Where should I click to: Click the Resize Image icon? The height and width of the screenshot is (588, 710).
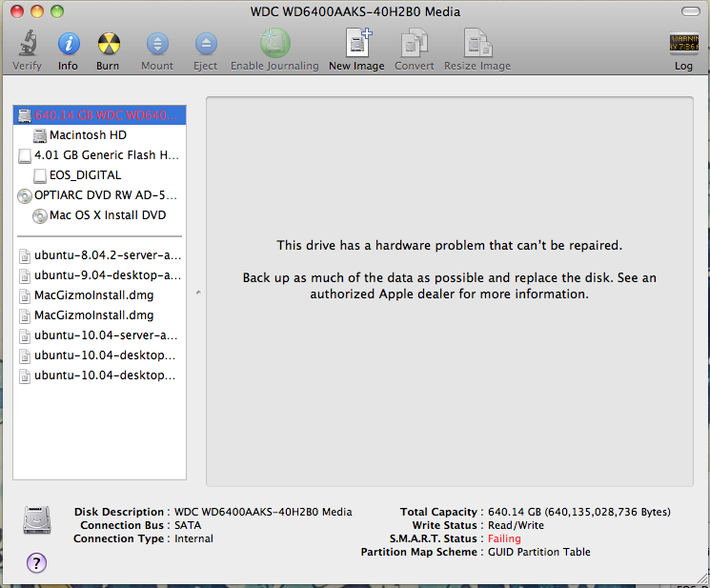point(477,43)
